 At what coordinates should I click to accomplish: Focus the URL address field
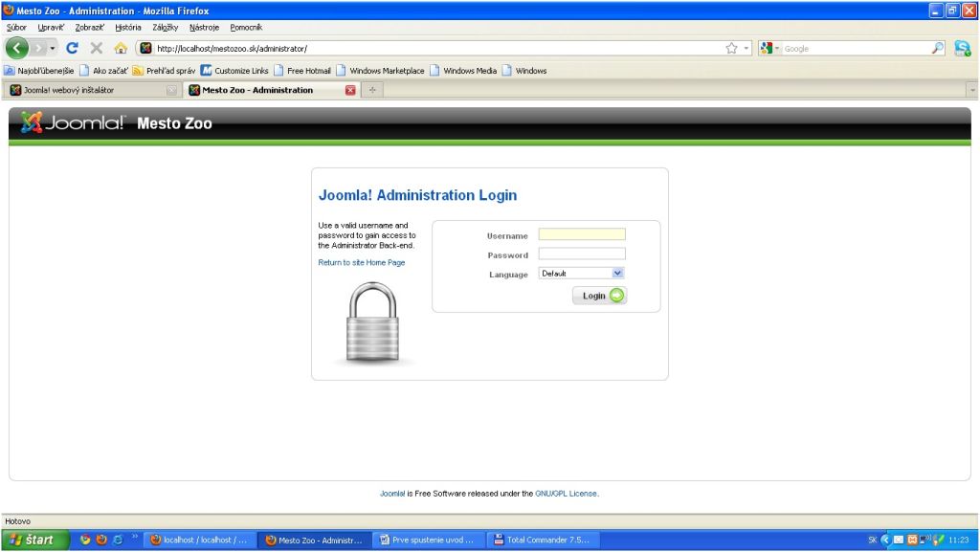(437, 48)
